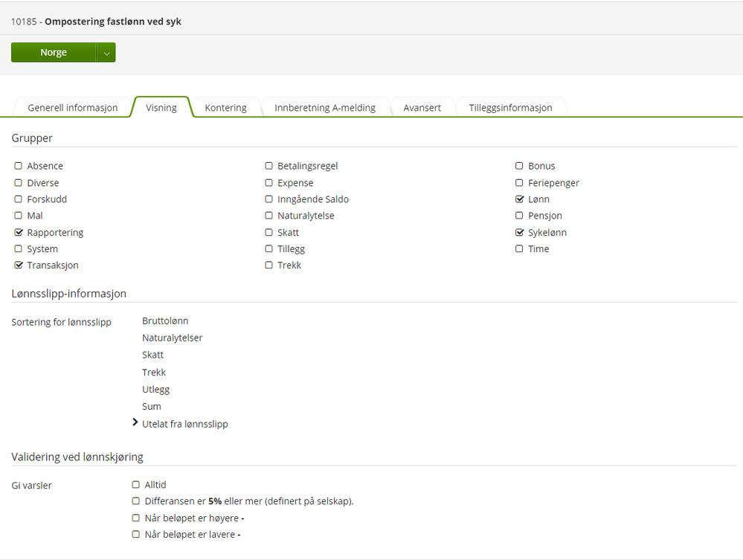Screen dimensions: 743x560
Task: Enable the Expense group checkbox
Action: point(268,182)
